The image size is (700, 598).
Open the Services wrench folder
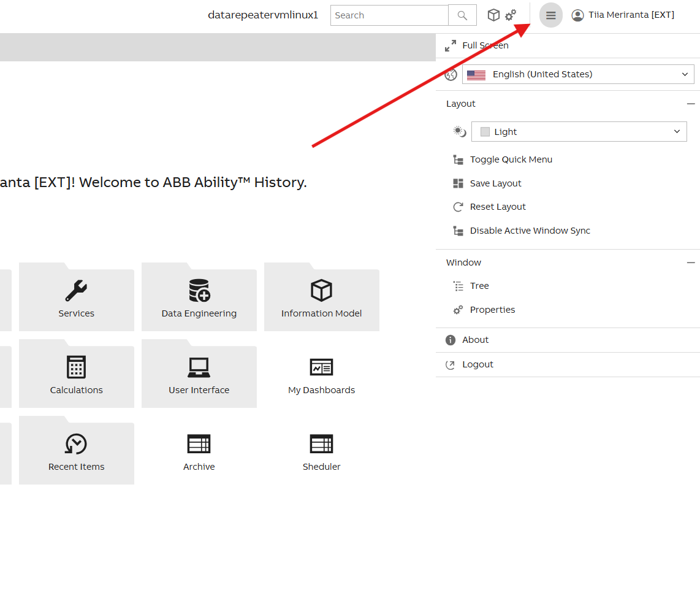[77, 297]
